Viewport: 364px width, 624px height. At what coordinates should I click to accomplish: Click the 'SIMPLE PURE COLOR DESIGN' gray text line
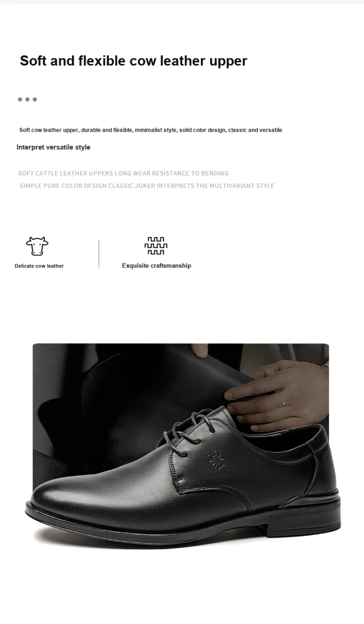tap(147, 186)
